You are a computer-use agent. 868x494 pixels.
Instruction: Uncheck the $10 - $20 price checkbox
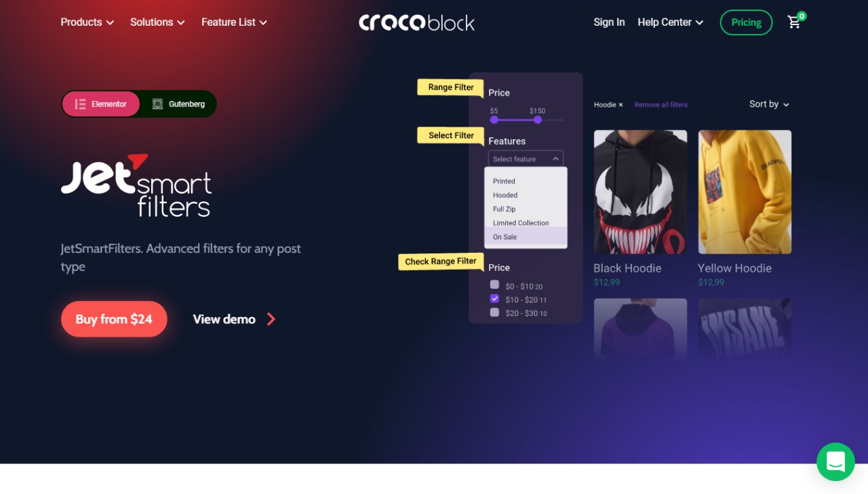pos(494,298)
